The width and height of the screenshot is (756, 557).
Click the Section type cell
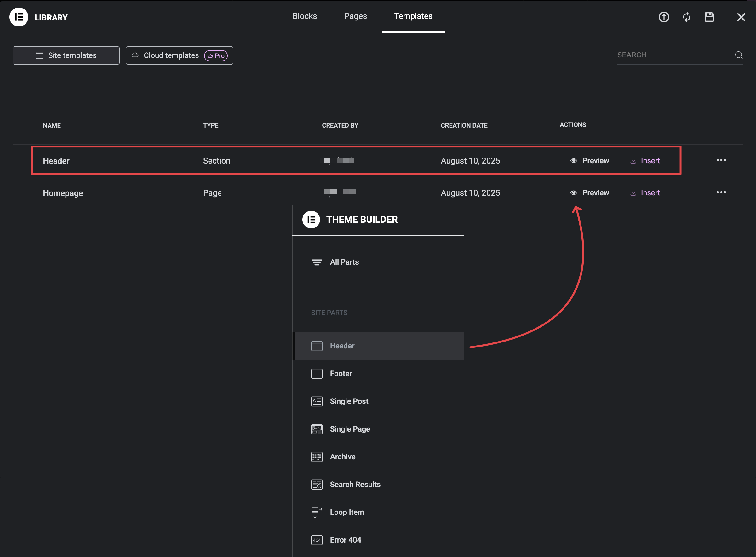(216, 160)
